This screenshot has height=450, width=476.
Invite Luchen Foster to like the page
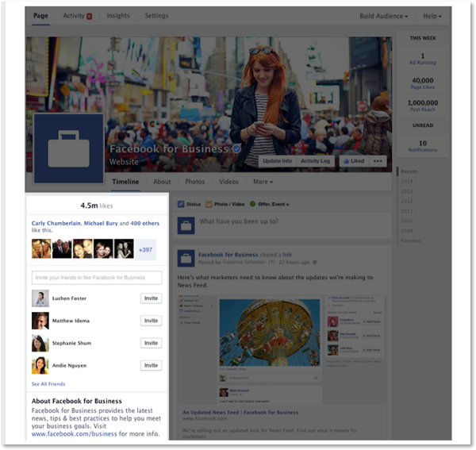click(151, 298)
